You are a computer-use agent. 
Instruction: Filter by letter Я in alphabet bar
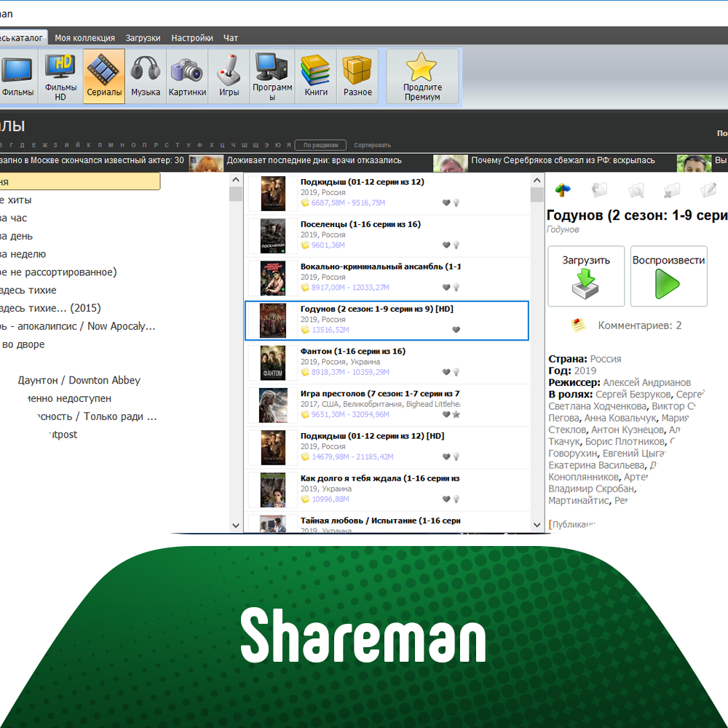[288, 146]
